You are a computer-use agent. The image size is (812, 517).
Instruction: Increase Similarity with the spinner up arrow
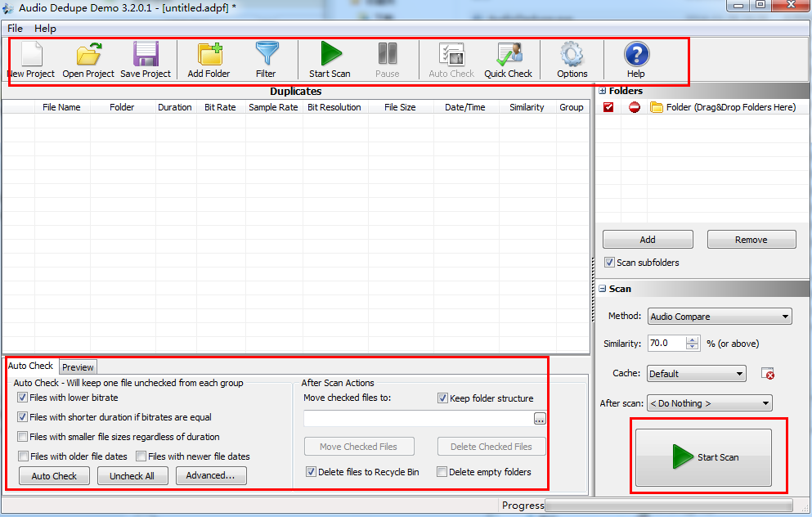(693, 339)
